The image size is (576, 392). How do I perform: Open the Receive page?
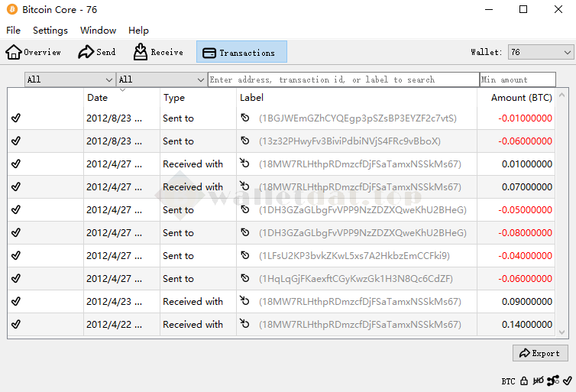pyautogui.click(x=158, y=52)
